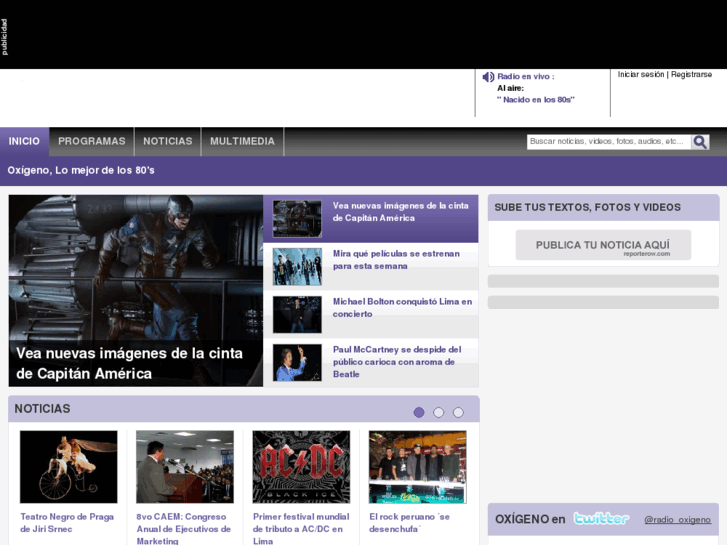Click the AC/DC Black Ice image
Image resolution: width=727 pixels, height=545 pixels.
[301, 467]
